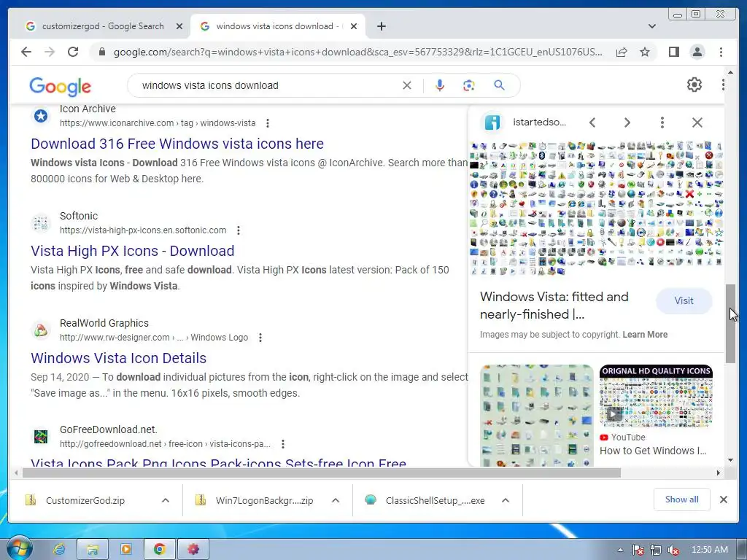Reload the current page

point(73,52)
